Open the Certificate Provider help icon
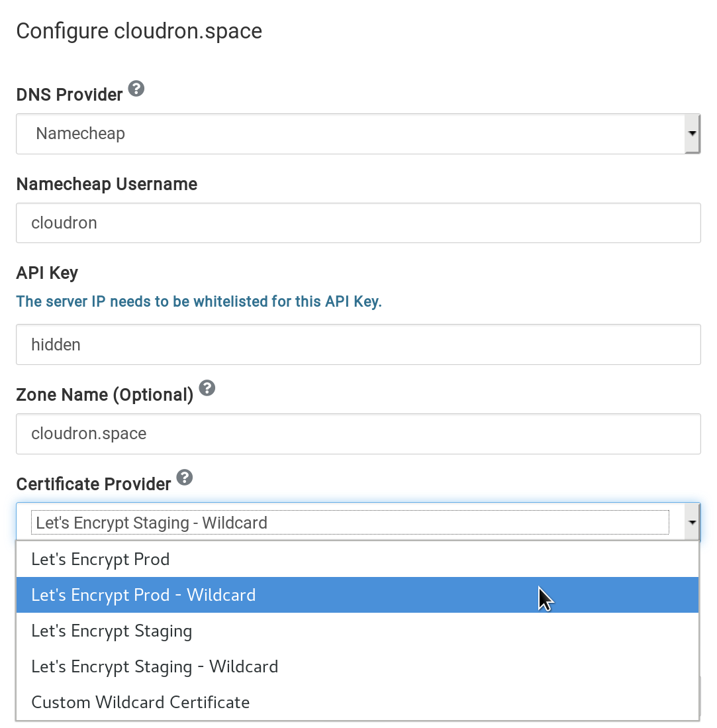Screen dimensions: 717x728 185,478
